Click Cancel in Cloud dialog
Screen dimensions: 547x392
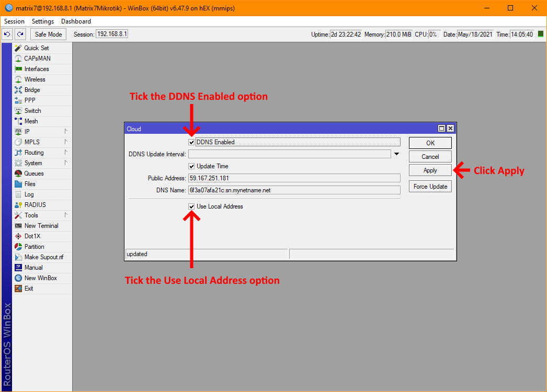pos(430,157)
